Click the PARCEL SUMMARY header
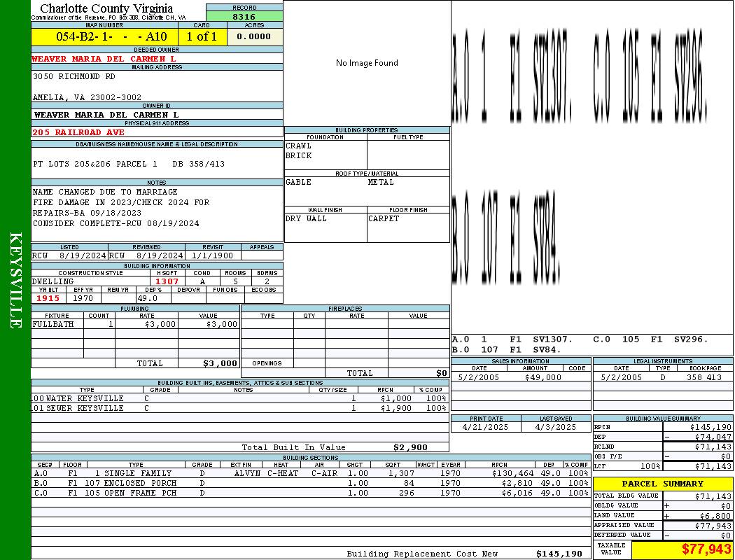The image size is (735, 560). pos(663,484)
